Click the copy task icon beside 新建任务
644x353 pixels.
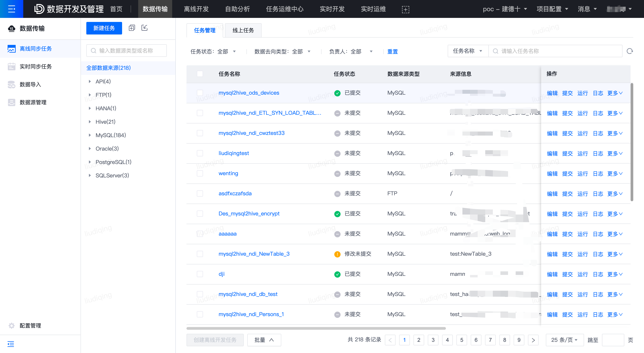coord(132,28)
